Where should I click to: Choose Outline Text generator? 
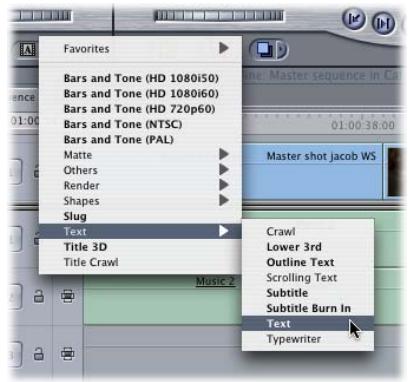[x=308, y=262]
